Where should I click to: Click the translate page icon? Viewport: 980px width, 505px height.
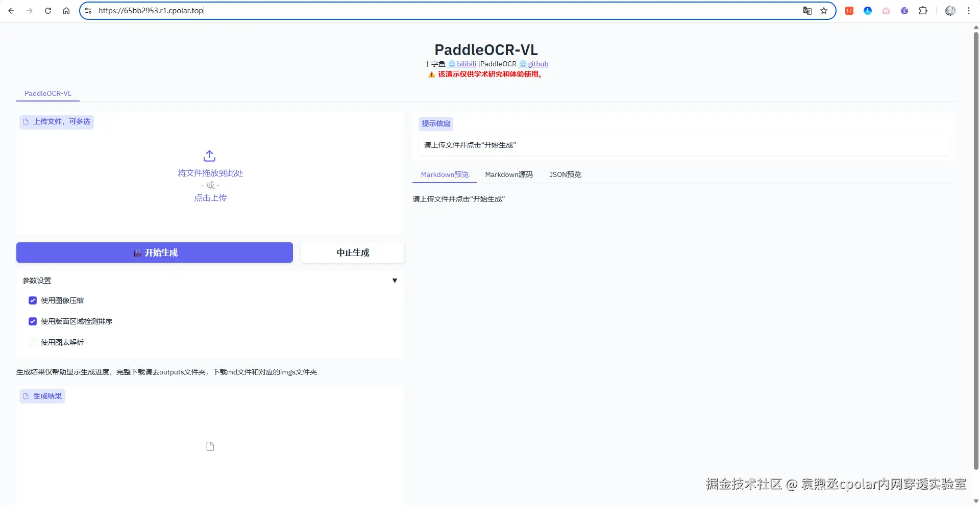pos(807,11)
